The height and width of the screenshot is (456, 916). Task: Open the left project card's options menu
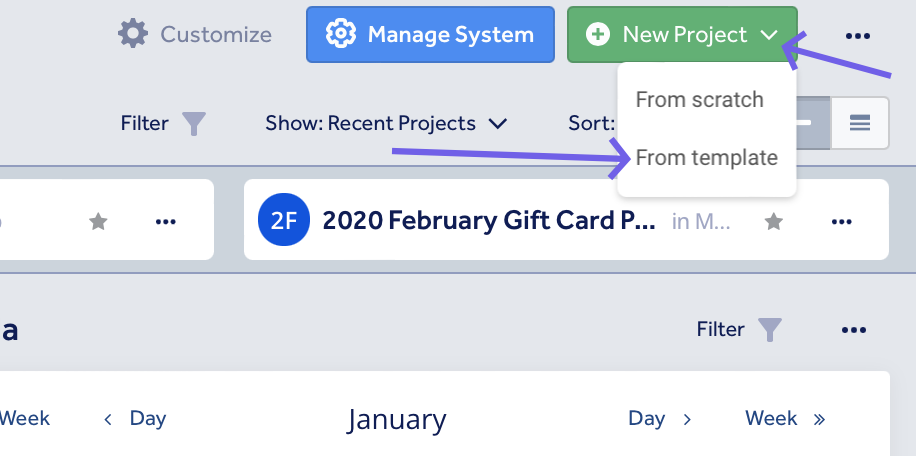(x=166, y=221)
